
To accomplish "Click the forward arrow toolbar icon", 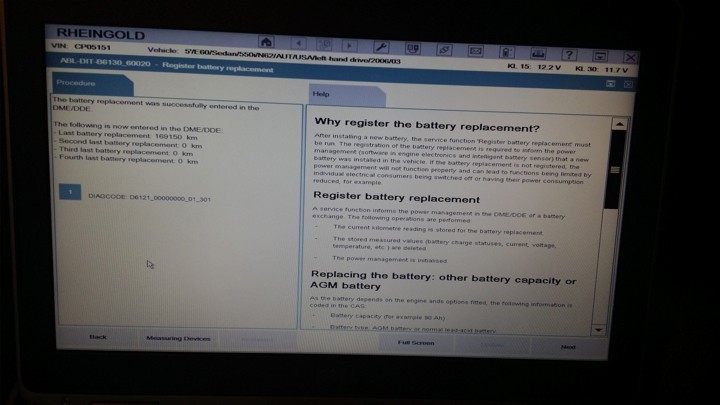I will 349,45.
